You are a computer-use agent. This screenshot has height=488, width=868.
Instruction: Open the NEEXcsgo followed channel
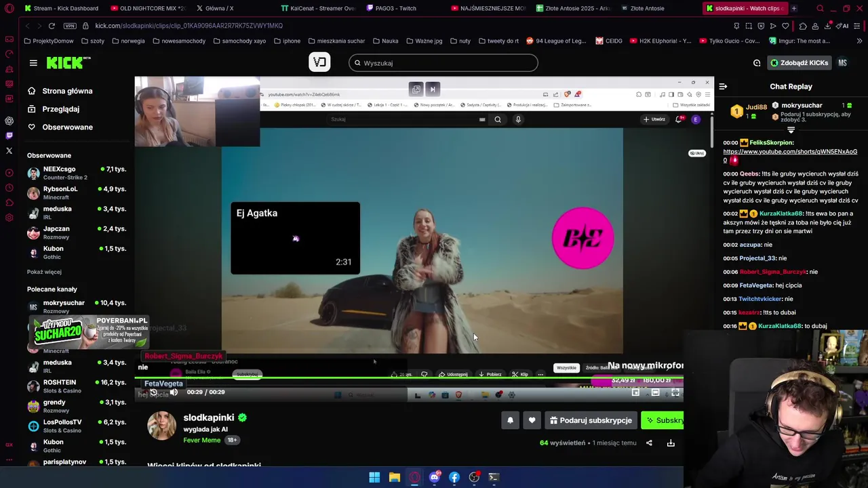[76, 173]
